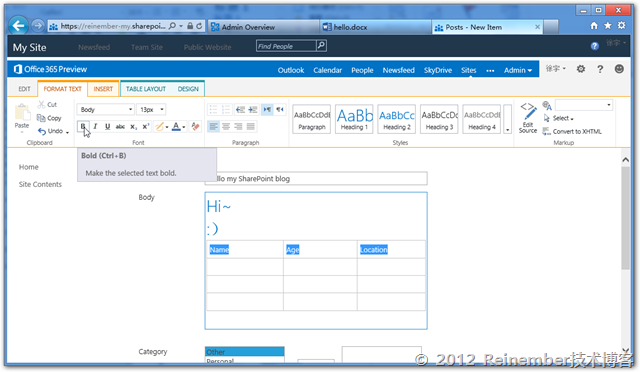The width and height of the screenshot is (640, 372).
Task: Apply the Heading 1 style
Action: pyautogui.click(x=354, y=119)
